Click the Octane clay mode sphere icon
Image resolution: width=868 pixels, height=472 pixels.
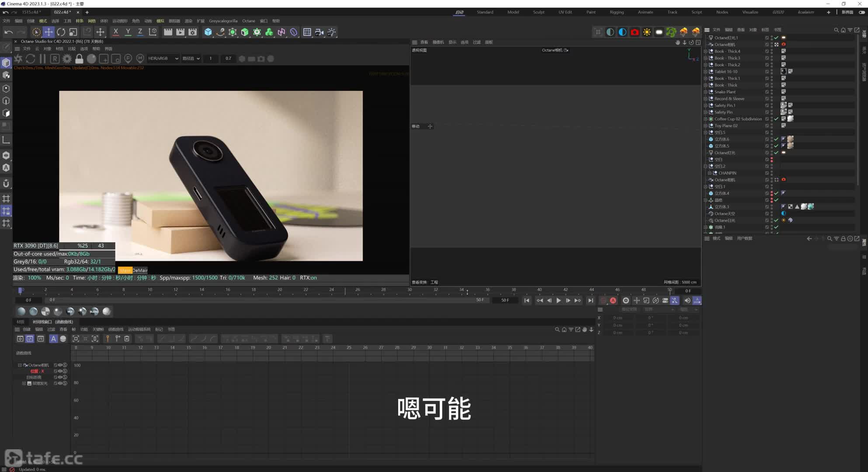[91, 59]
